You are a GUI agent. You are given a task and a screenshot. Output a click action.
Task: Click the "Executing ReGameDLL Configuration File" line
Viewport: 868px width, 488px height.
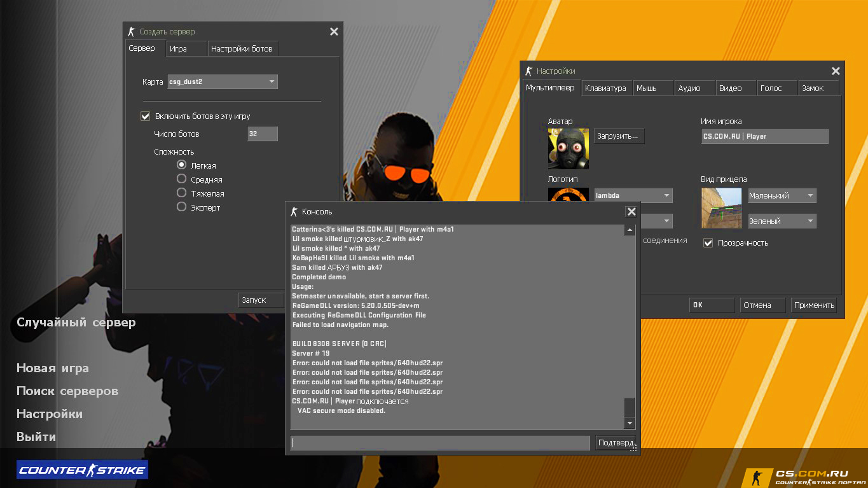[x=359, y=315]
